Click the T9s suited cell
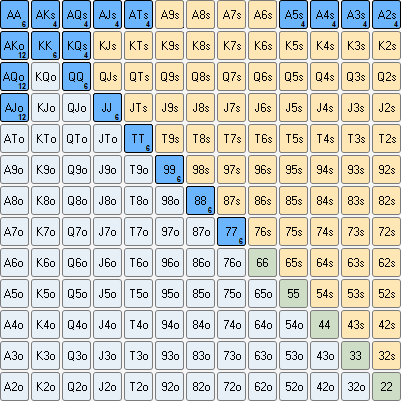Viewport: 401px width, 401px height. pos(169,139)
